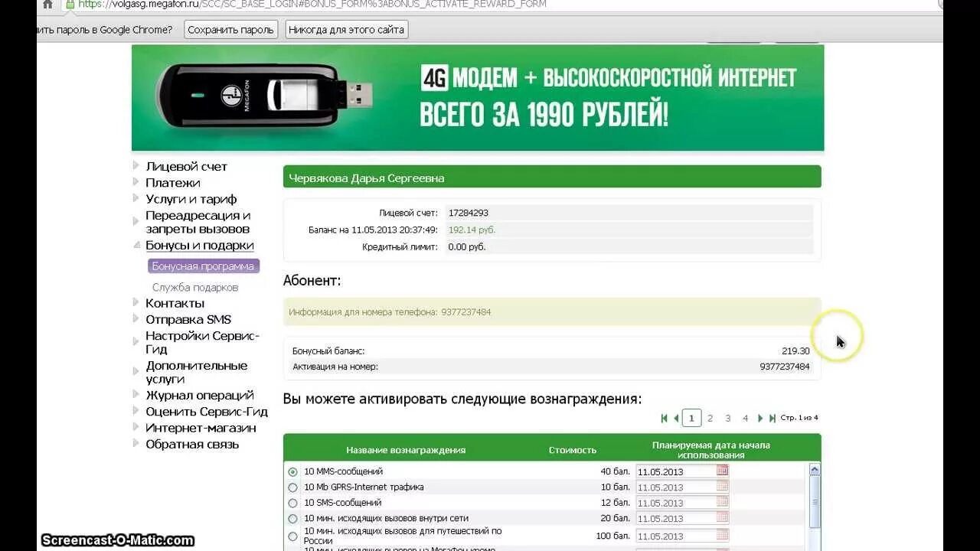Screen dimensions: 980x551
Task: Open calendar for the 10 SMS-сообщений row
Action: (x=722, y=502)
